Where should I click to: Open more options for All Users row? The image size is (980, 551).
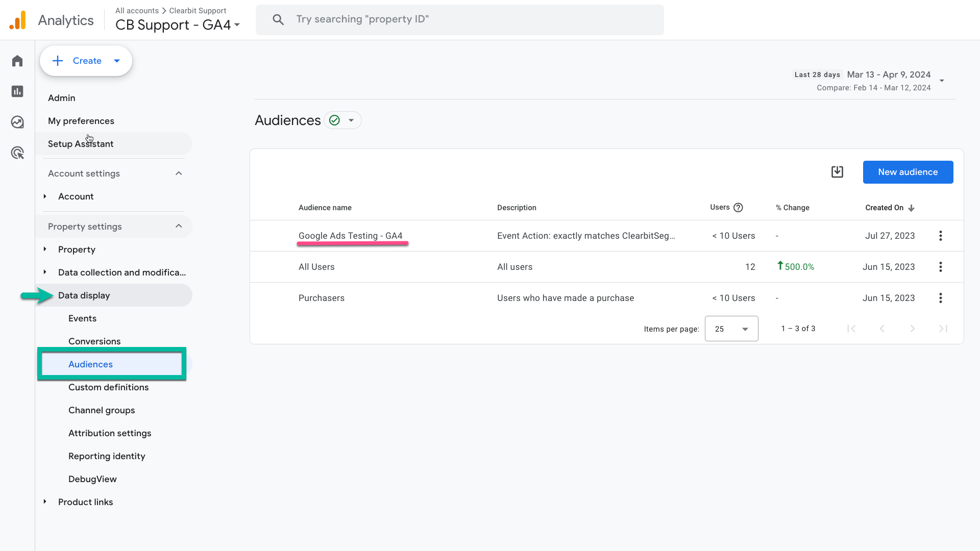pos(941,267)
